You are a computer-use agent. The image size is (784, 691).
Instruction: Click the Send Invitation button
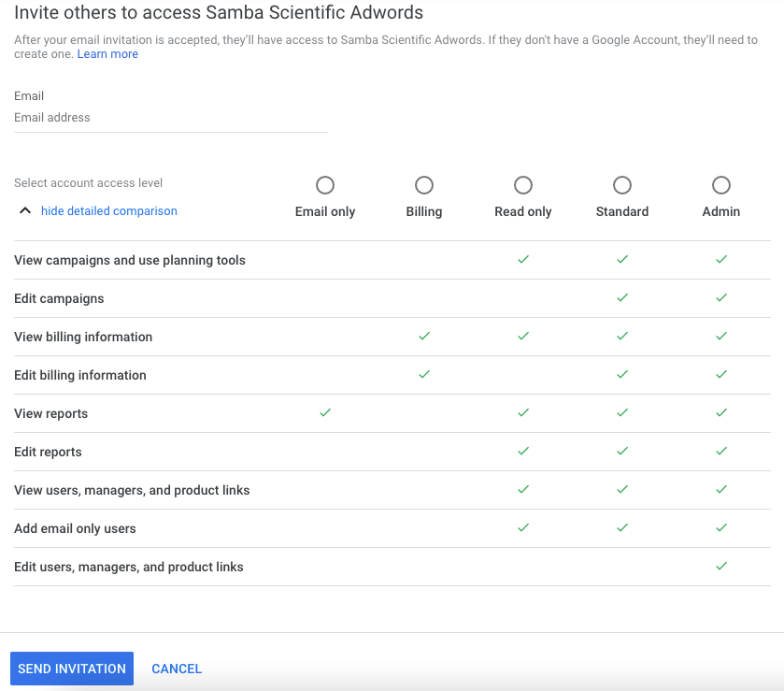pos(72,669)
